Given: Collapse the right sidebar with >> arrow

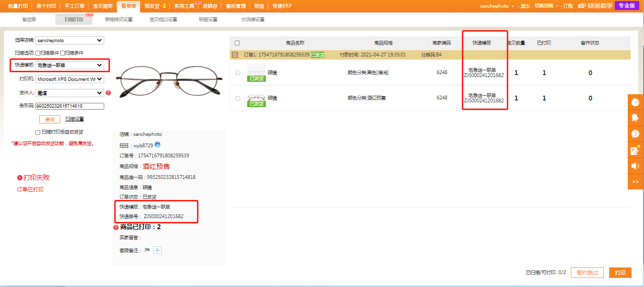Looking at the screenshot, I should point(635,182).
